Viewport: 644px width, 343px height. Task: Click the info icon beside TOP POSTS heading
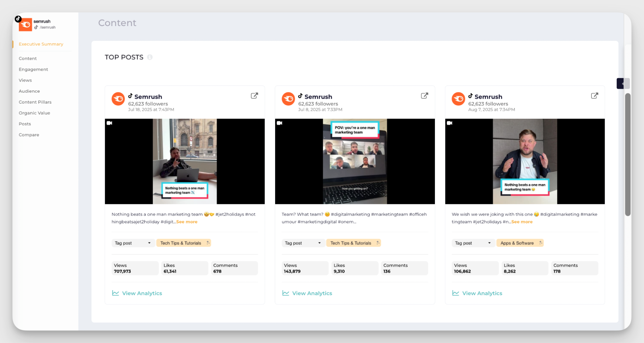(x=149, y=57)
